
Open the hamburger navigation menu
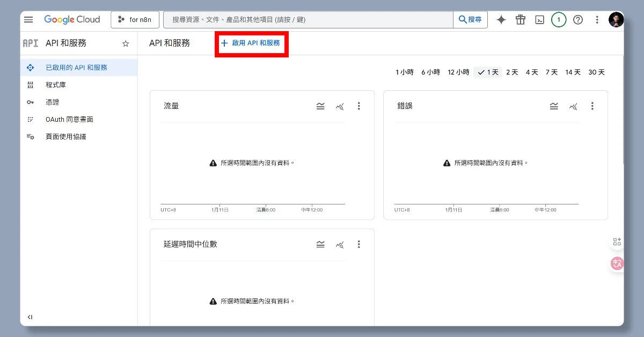click(28, 19)
